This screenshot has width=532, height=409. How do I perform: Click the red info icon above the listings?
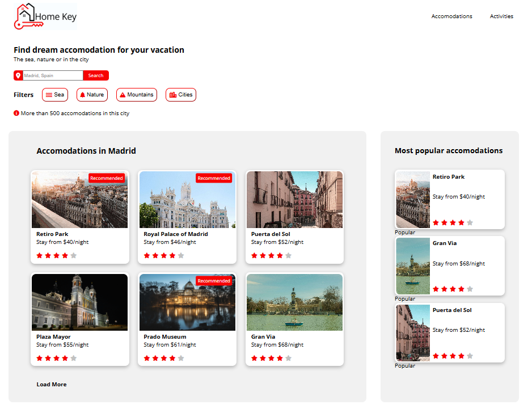point(15,113)
